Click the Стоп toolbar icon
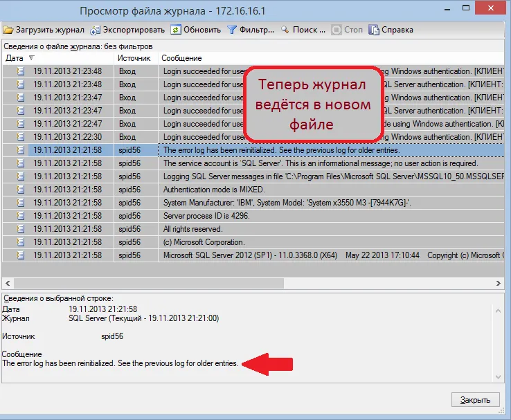This screenshot has height=420, width=511. 337,30
